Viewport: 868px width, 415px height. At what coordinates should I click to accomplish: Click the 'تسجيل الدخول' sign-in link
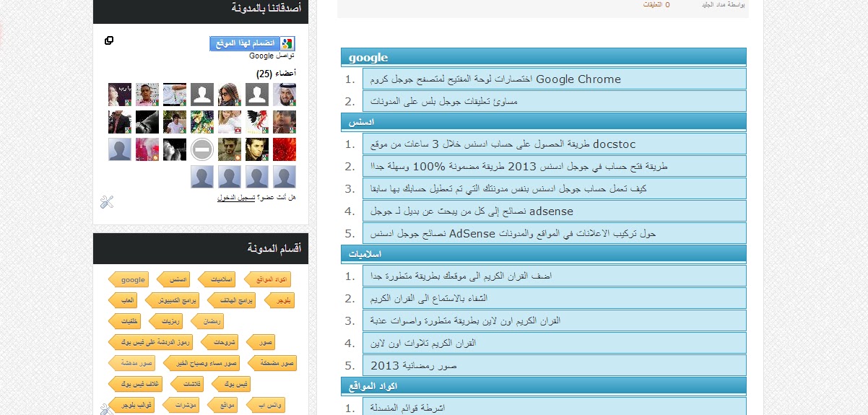tap(236, 197)
